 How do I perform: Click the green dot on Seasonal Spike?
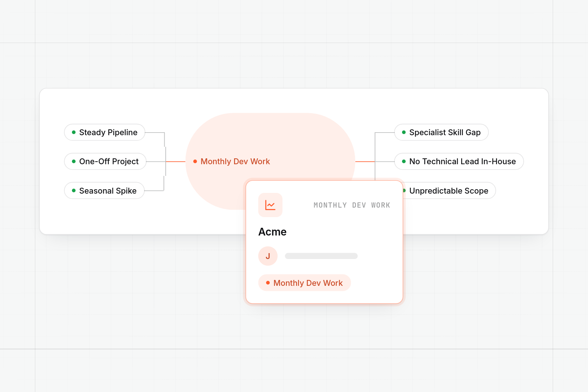74,191
